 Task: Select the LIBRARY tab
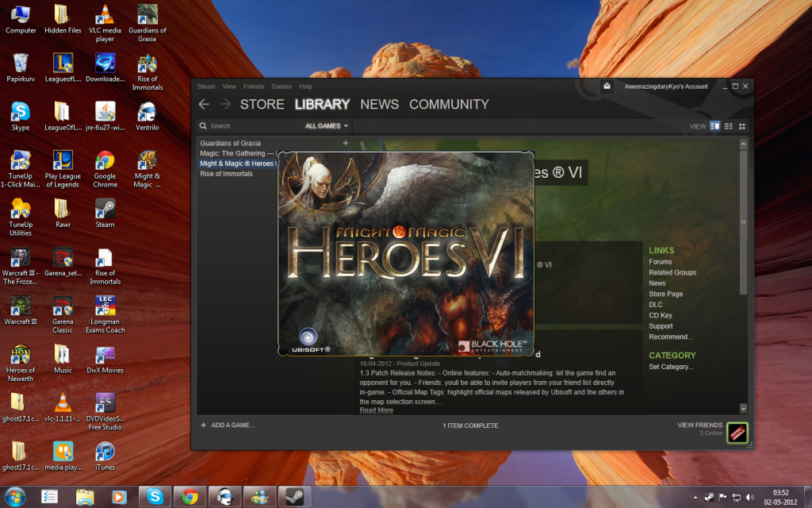[x=322, y=104]
